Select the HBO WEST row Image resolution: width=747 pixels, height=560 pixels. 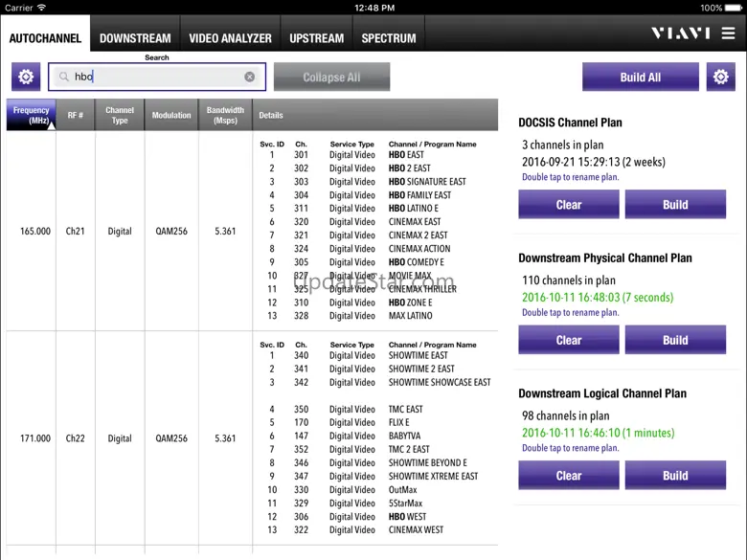[x=375, y=517]
